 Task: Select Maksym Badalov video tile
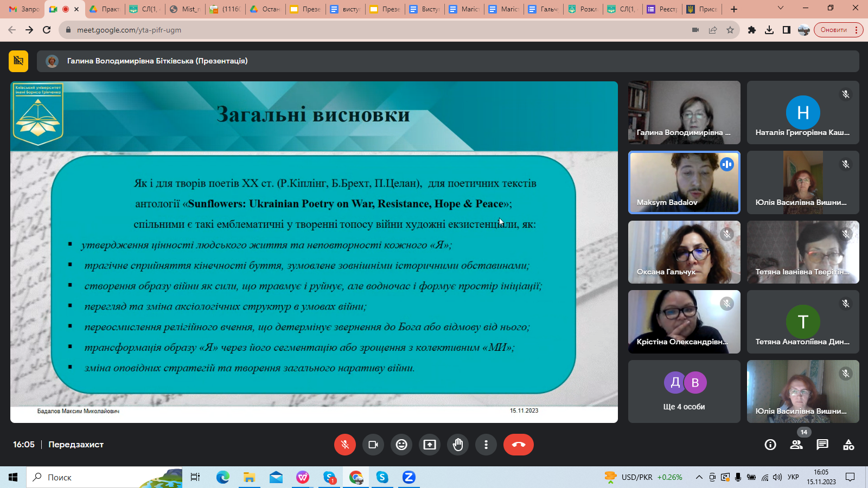point(684,182)
